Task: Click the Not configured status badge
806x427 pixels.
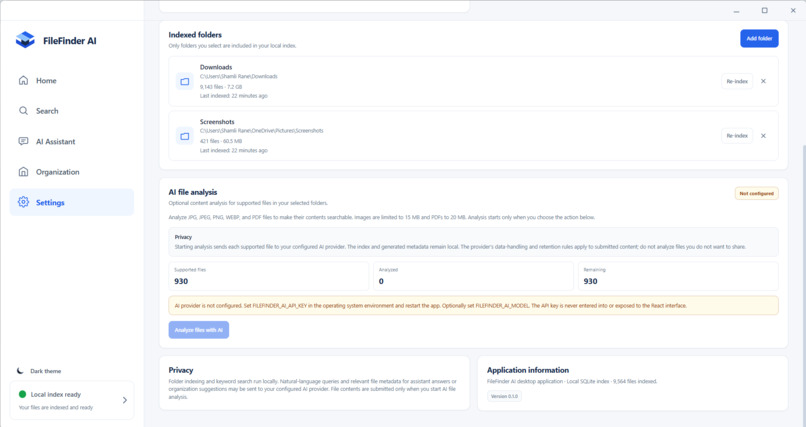Action: [756, 194]
